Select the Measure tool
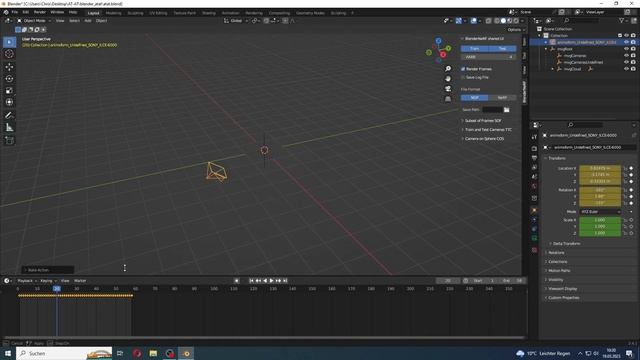The width and height of the screenshot is (640, 360). 9,128
